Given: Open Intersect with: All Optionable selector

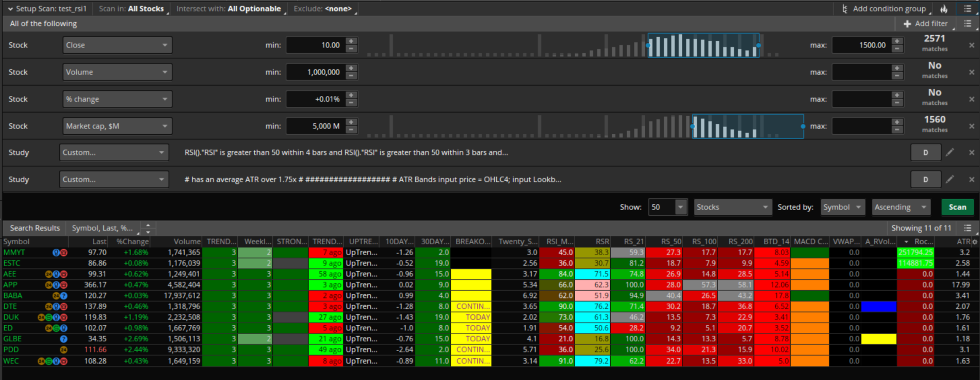Looking at the screenshot, I should point(230,9).
